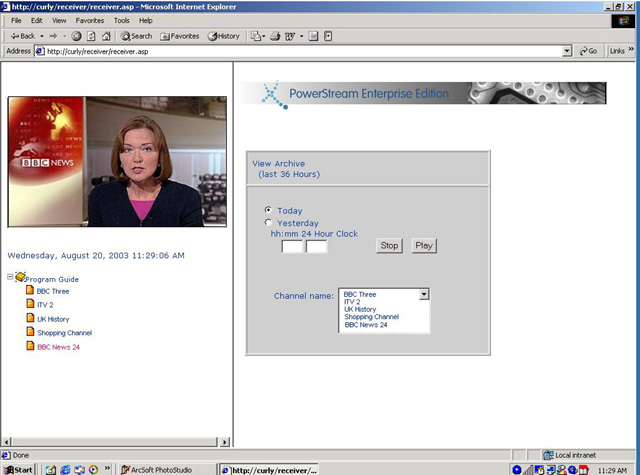Go forward using the Forward arrow
The image size is (640, 475).
(x=53, y=36)
